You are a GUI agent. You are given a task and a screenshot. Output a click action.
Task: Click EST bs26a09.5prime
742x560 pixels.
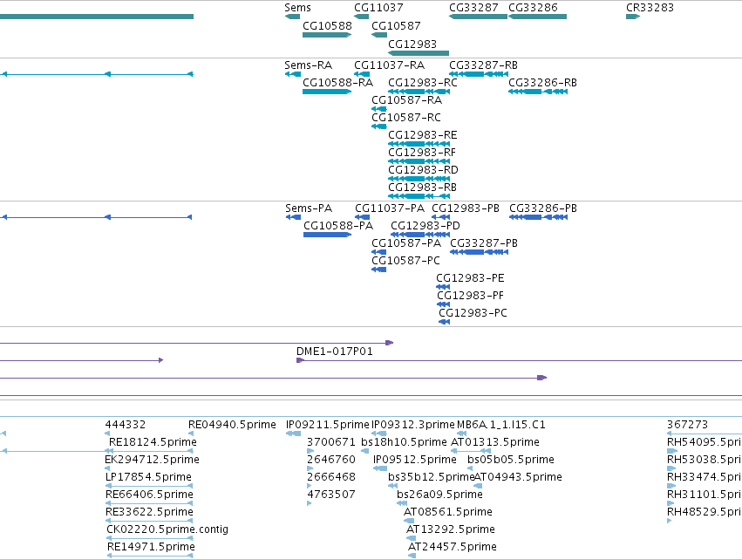[x=402, y=503]
